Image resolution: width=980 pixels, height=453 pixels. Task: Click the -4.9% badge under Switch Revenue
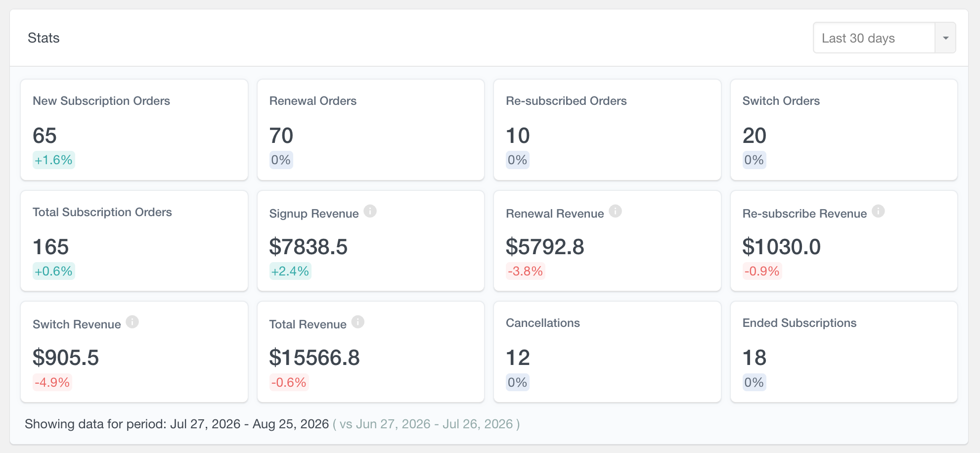pyautogui.click(x=52, y=382)
